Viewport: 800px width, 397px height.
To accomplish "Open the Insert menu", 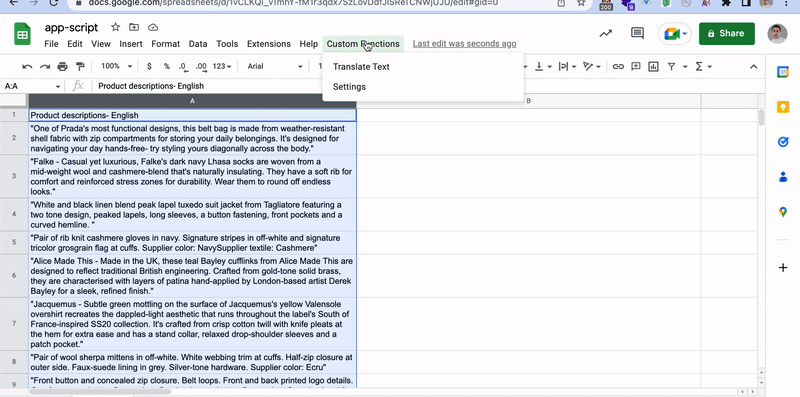I will click(131, 44).
